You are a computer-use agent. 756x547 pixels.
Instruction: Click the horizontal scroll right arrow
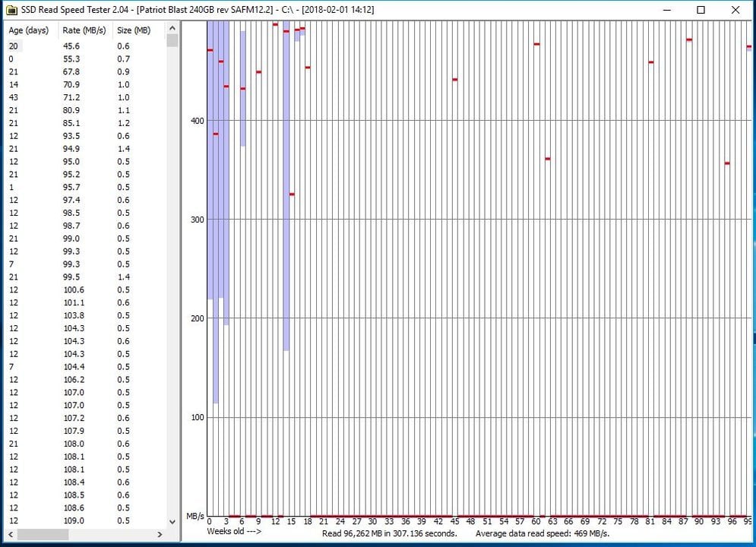point(160,534)
